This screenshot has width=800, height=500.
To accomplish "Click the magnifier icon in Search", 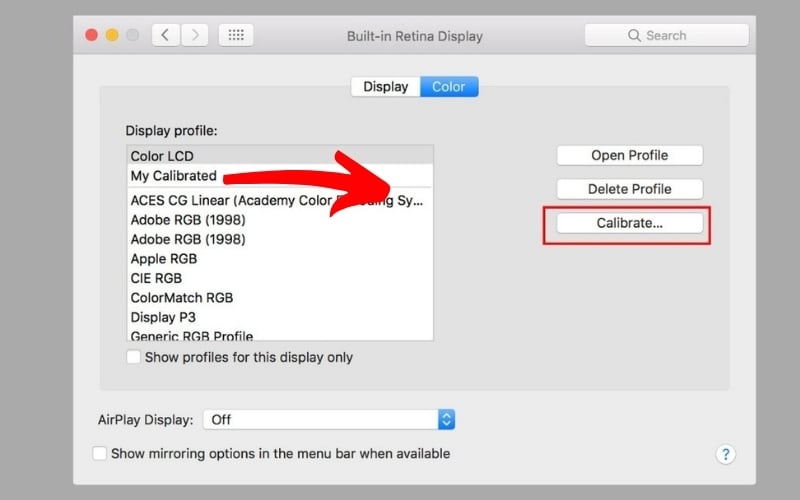I will [x=634, y=35].
